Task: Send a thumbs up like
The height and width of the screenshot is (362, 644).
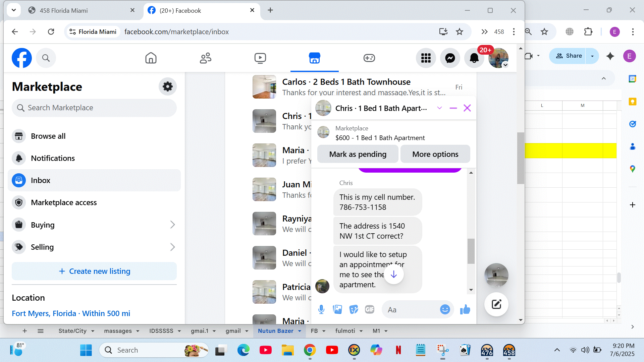Action: 465,309
